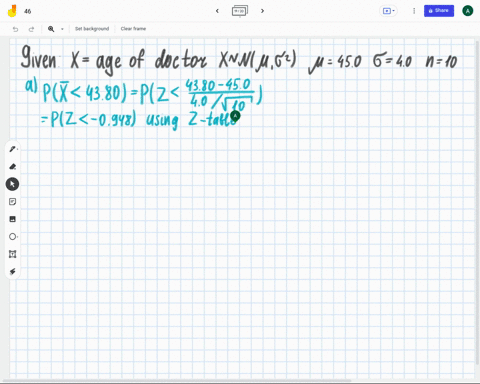Expand the zoom level dropdown arrow
The image size is (480, 384).
tap(62, 29)
